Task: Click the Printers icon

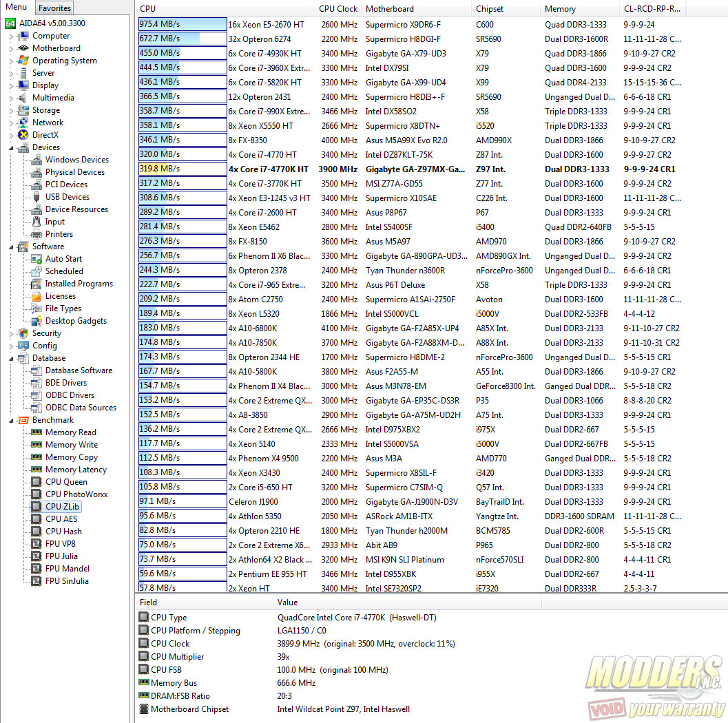Action: point(37,234)
